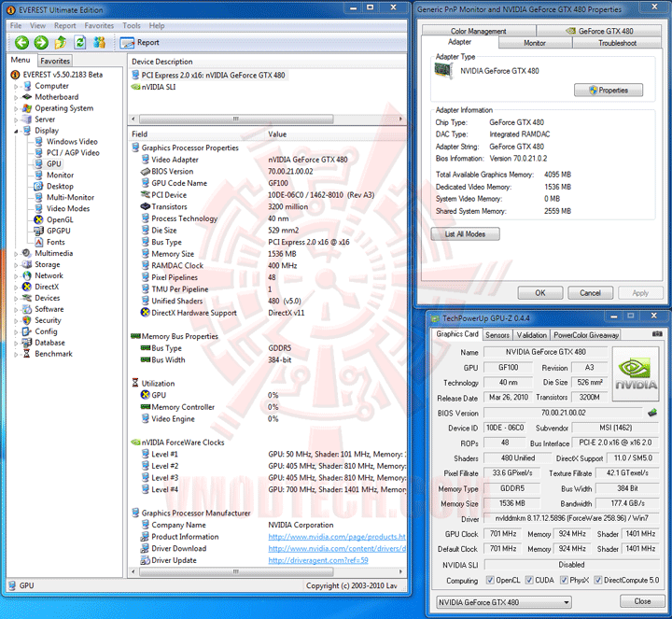
Task: Expand the Computer tree node
Action: [x=16, y=87]
